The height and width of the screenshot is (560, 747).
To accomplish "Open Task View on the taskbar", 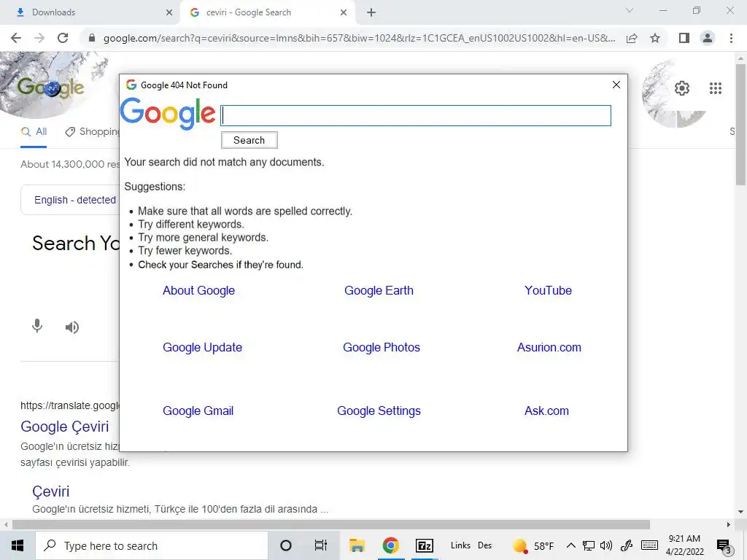I will 321,545.
